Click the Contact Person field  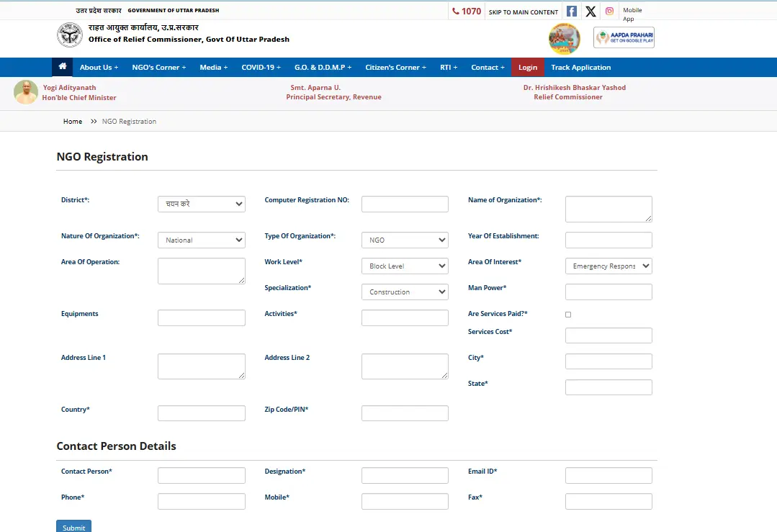pyautogui.click(x=202, y=476)
